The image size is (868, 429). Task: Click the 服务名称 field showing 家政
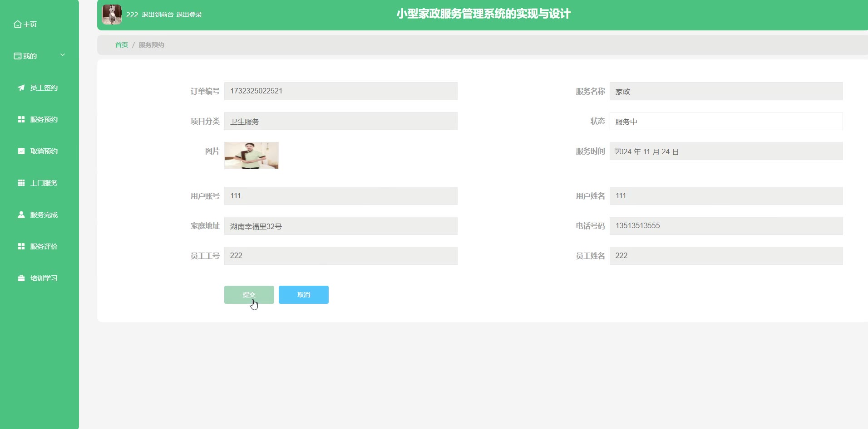726,91
